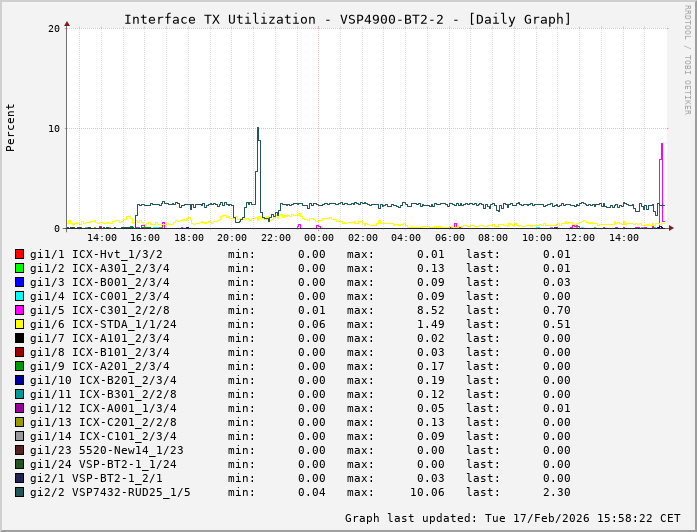Click the gi1/14 ICX-C101_2/3/4 gray swatch
This screenshot has height=532, width=697.
click(19, 436)
